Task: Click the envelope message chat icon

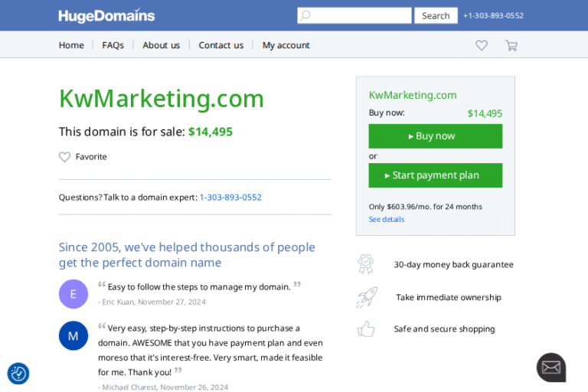Action: tap(550, 367)
